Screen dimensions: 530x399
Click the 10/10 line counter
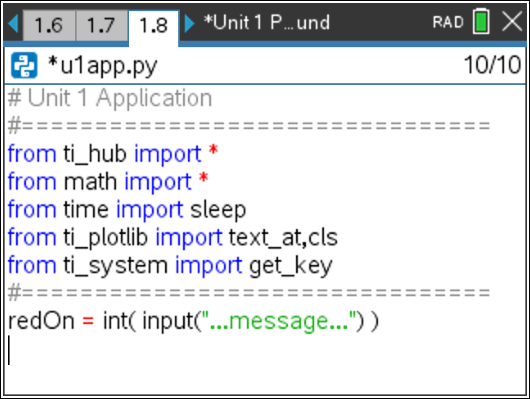pyautogui.click(x=492, y=65)
